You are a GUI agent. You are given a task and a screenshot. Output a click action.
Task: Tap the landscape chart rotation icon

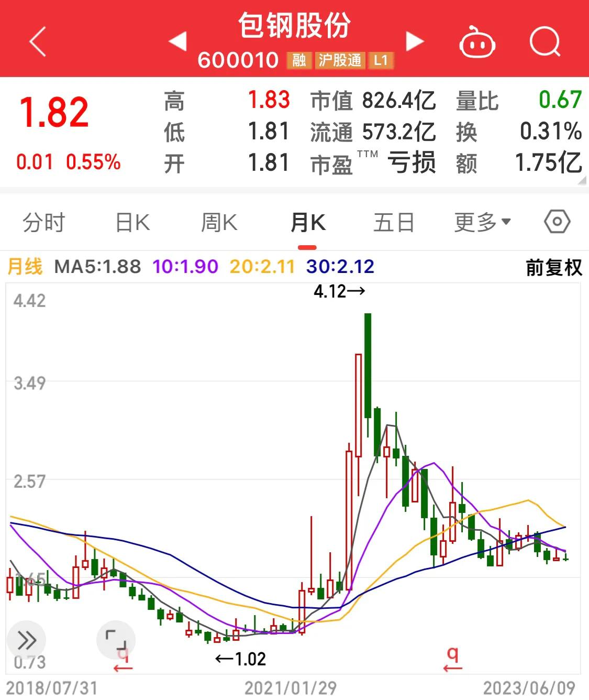pyautogui.click(x=116, y=640)
